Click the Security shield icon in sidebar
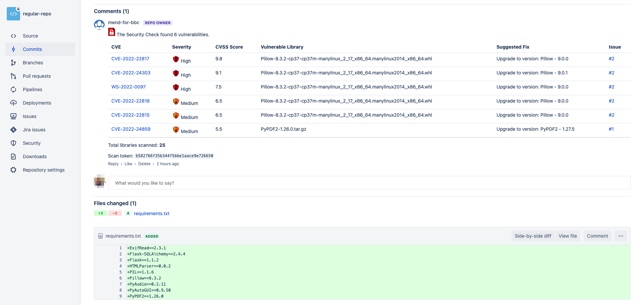644x305 pixels. pos(13,143)
